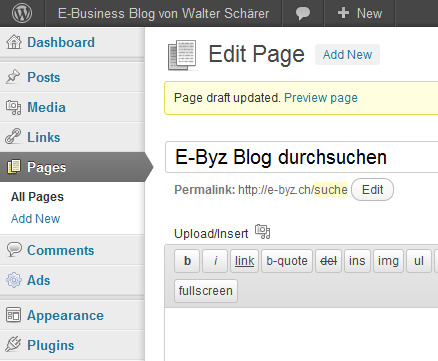Click the Links chain icon
438x361 pixels.
click(x=13, y=137)
